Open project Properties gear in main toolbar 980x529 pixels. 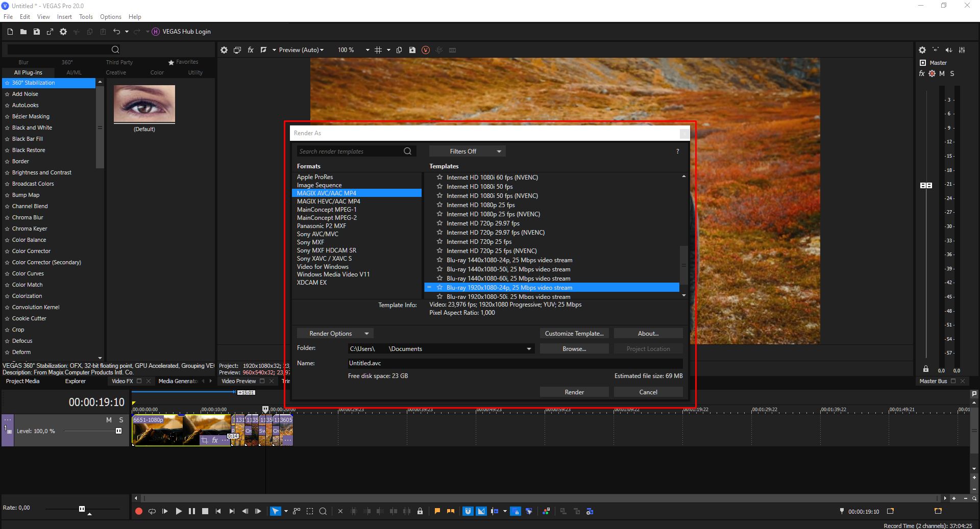click(x=63, y=32)
